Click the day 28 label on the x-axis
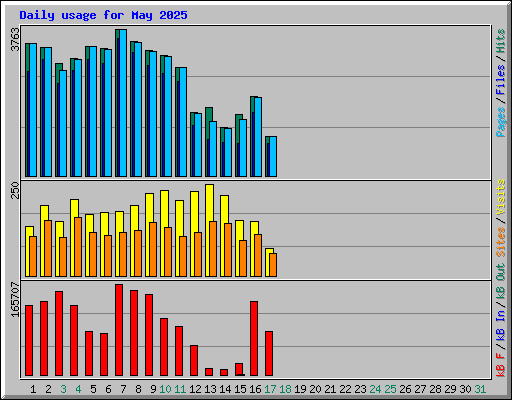Screen dimensions: 512x400 click(435, 389)
